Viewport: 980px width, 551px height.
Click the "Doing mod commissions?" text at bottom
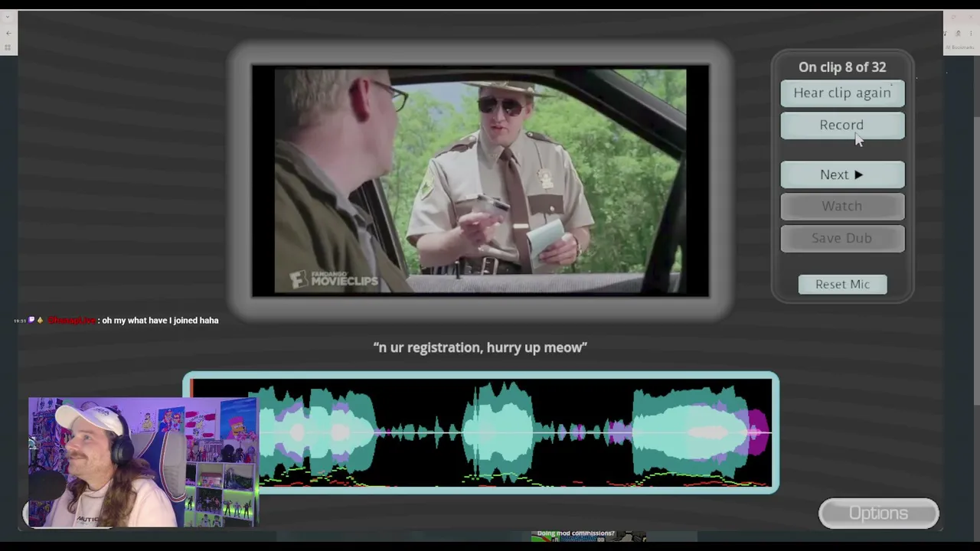coord(576,533)
